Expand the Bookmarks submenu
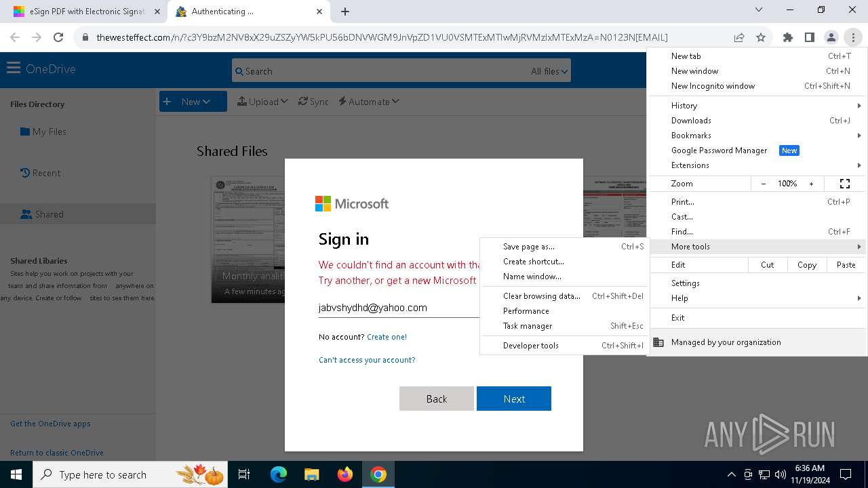Viewport: 868px width, 488px height. (758, 136)
